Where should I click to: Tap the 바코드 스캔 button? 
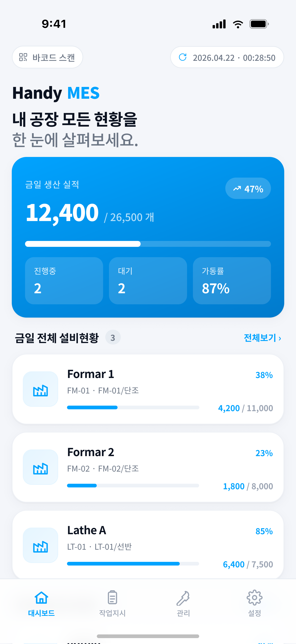pos(47,57)
